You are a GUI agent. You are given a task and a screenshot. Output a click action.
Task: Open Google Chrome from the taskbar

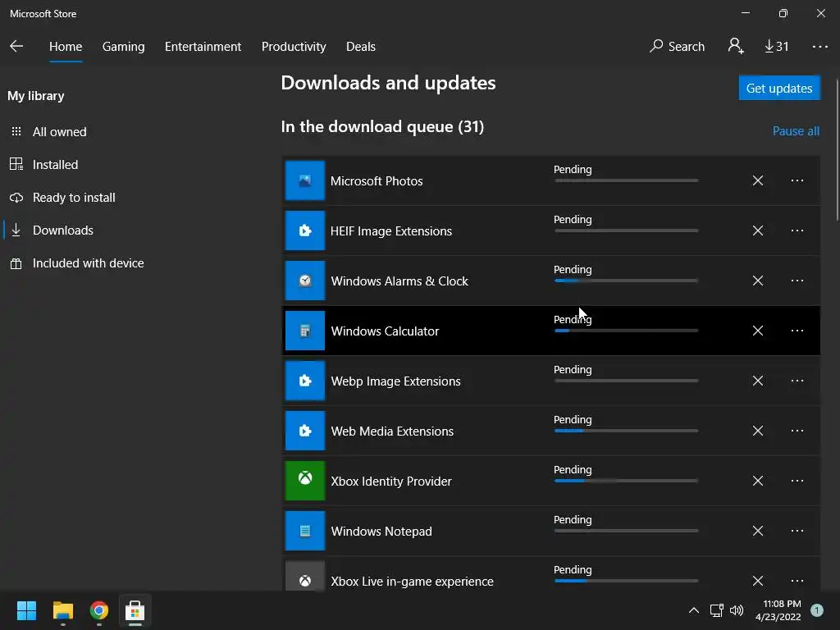(x=99, y=610)
